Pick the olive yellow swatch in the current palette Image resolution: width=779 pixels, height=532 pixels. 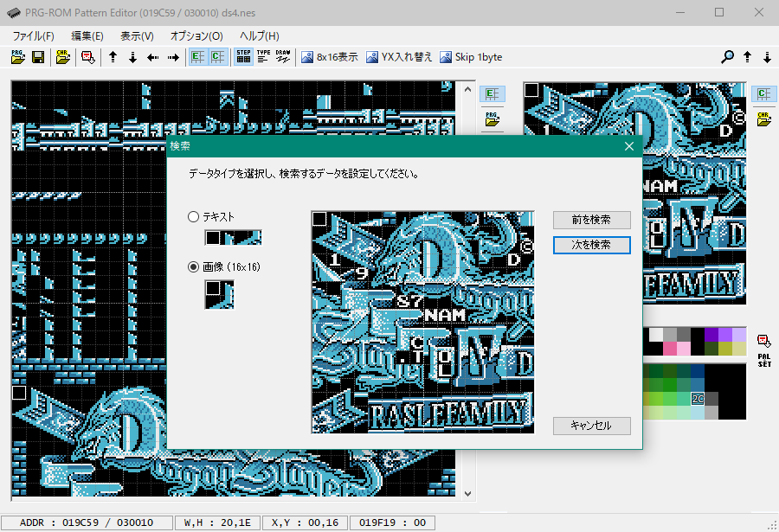tap(725, 349)
